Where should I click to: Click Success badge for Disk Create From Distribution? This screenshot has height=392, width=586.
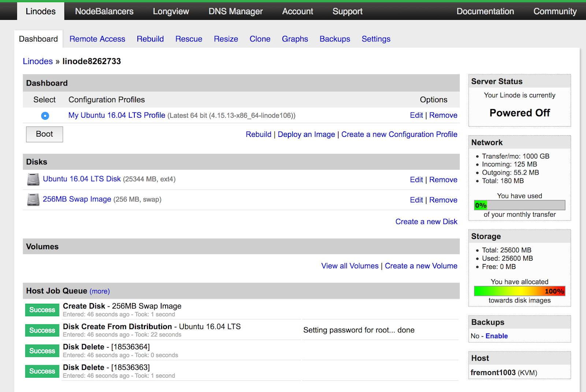(x=42, y=330)
